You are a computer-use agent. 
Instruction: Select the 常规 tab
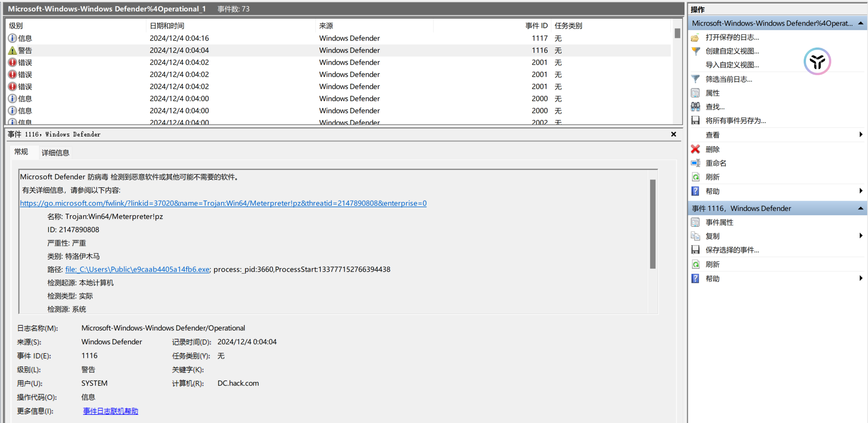(x=21, y=152)
